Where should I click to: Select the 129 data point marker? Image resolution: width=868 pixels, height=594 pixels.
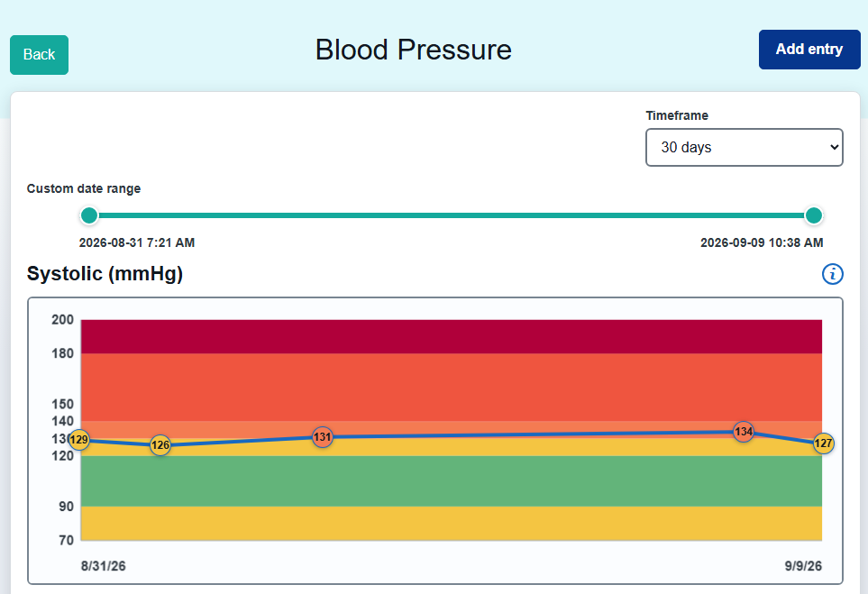[79, 440]
